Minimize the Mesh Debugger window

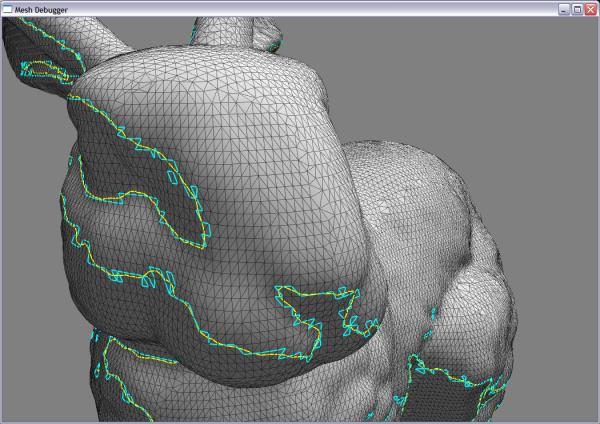[x=564, y=10]
